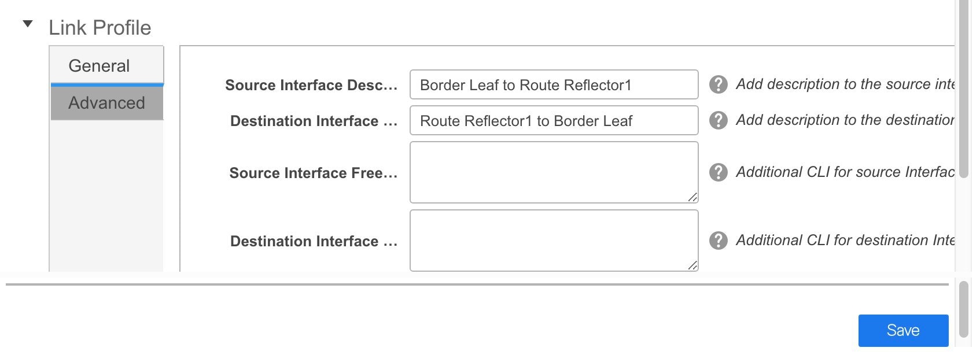Viewport: 980px width, 355px height.
Task: Click the scrollbar next to Save button
Action: (x=963, y=309)
